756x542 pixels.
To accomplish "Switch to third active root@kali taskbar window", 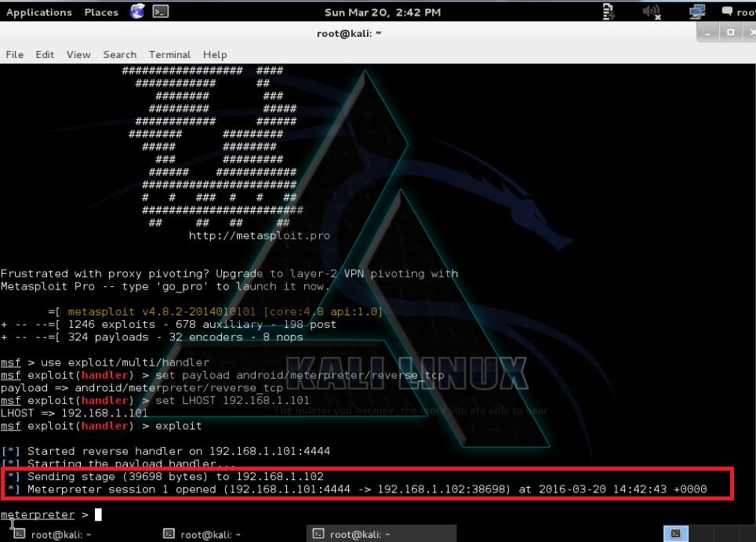I will pyautogui.click(x=381, y=534).
